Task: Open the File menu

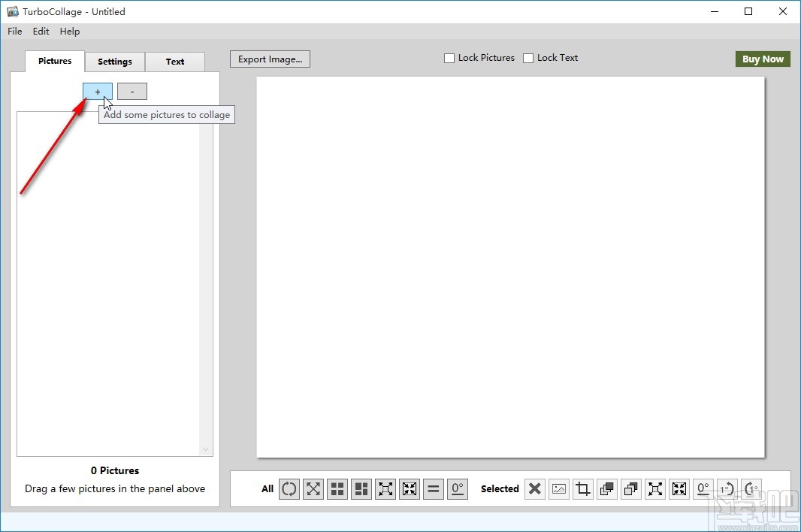Action: coord(15,32)
